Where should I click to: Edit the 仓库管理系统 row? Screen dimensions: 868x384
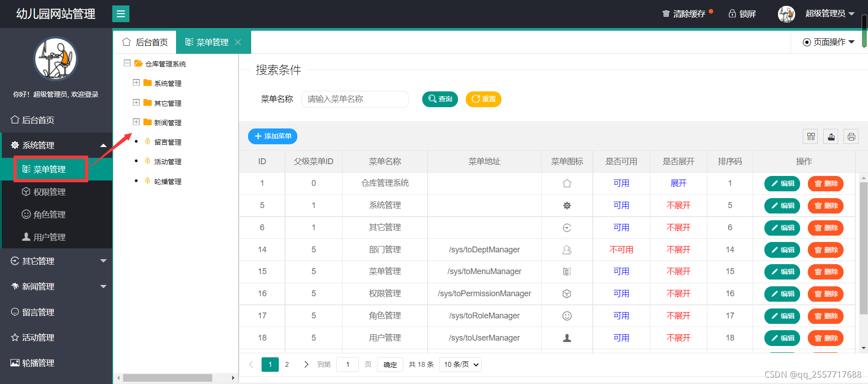pos(782,184)
